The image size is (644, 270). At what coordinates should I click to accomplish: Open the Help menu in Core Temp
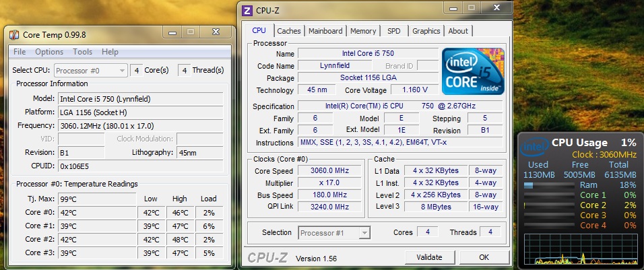110,52
